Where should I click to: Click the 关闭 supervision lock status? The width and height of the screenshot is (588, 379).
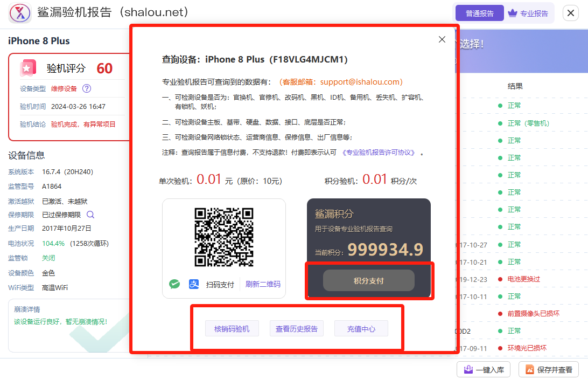[x=48, y=258]
